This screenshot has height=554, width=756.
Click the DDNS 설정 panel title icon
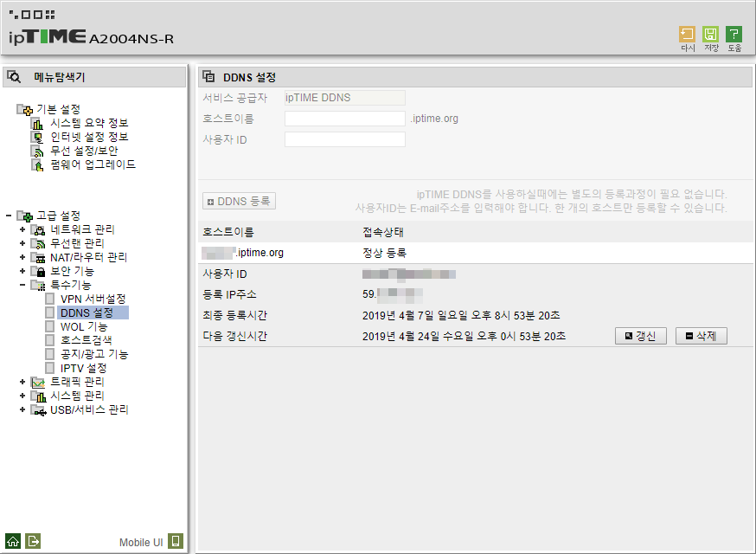[208, 76]
